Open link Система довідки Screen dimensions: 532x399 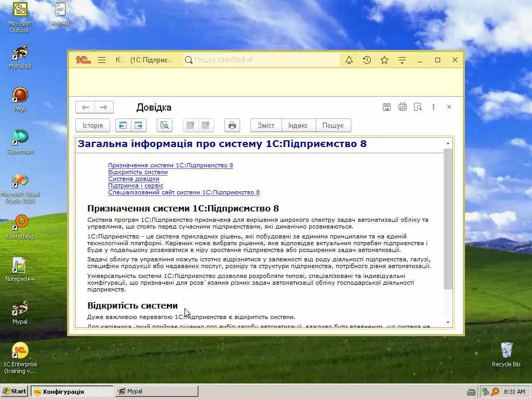134,179
